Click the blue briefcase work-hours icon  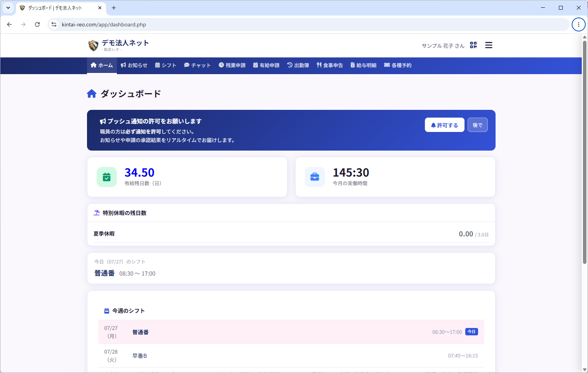(315, 177)
